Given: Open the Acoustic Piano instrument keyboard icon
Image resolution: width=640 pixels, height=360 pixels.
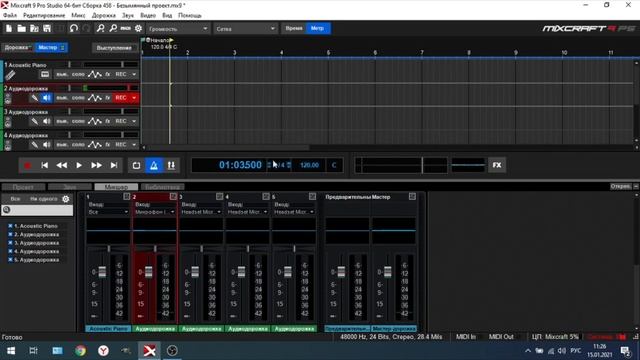Looking at the screenshot, I should coord(45,74).
